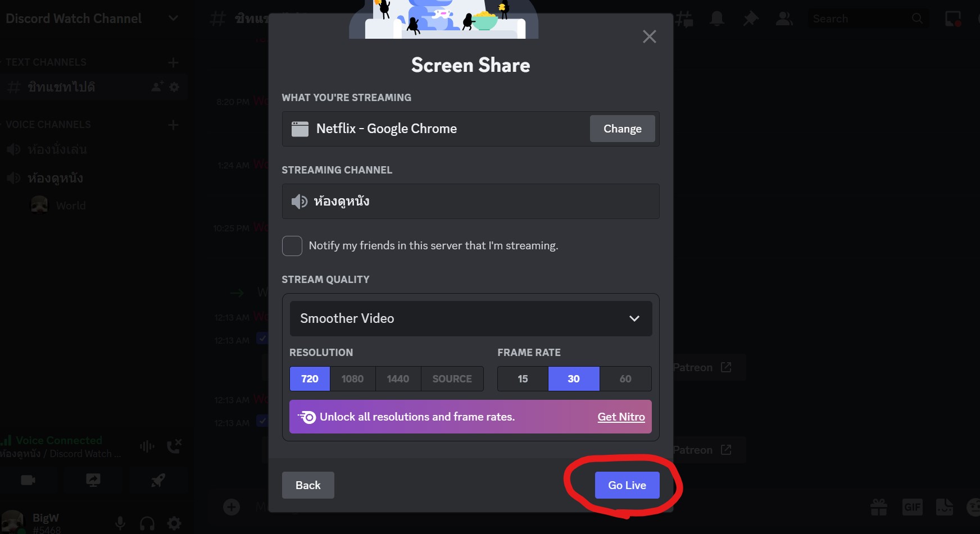Select 60 frame rate option
This screenshot has height=534, width=980.
625,379
